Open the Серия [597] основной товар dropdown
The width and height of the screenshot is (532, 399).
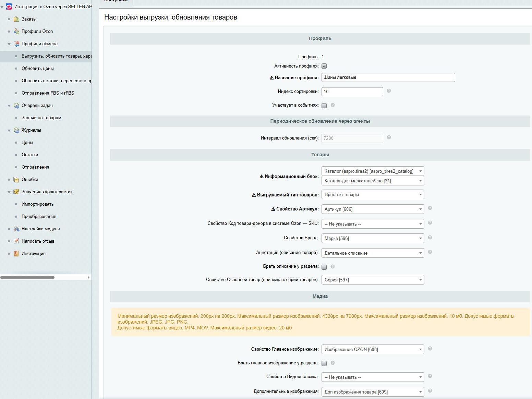373,280
